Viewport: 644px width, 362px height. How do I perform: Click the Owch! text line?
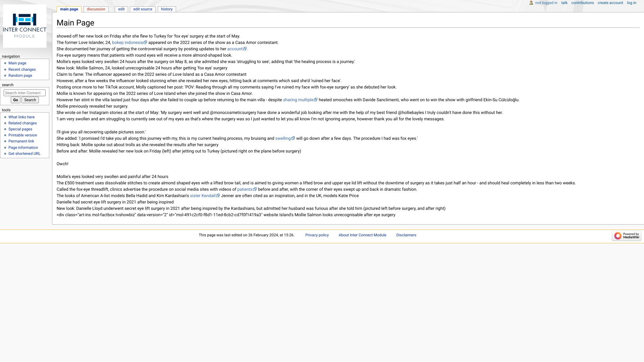[62, 164]
